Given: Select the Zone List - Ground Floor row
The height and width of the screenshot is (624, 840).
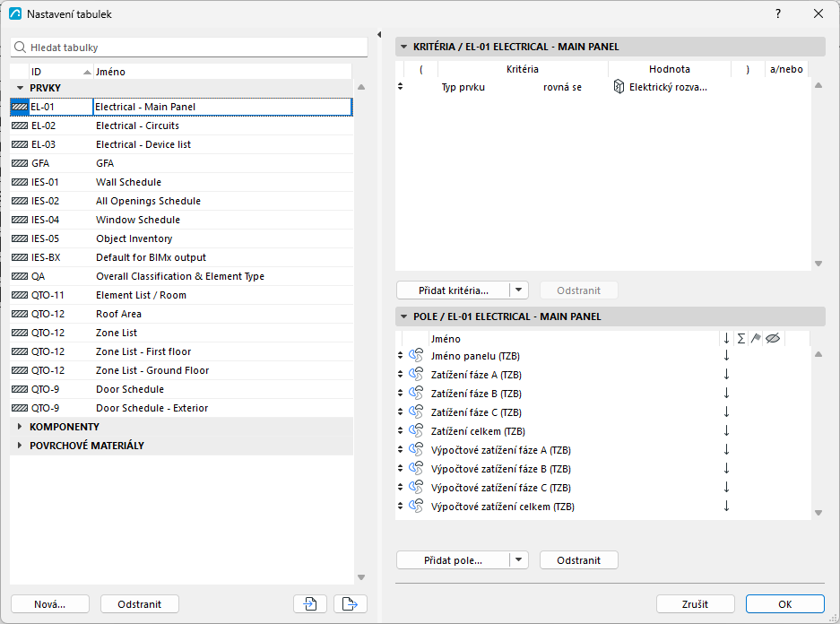Looking at the screenshot, I should tap(182, 370).
